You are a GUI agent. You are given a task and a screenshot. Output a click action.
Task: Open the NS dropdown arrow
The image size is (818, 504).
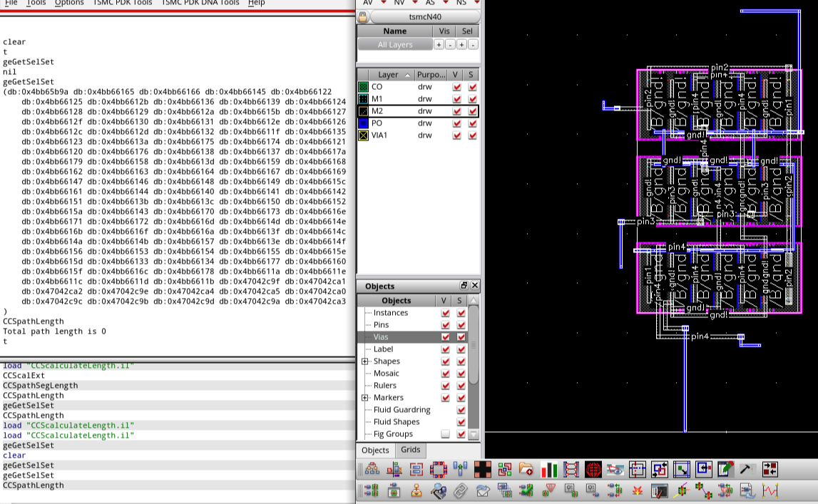[477, 3]
